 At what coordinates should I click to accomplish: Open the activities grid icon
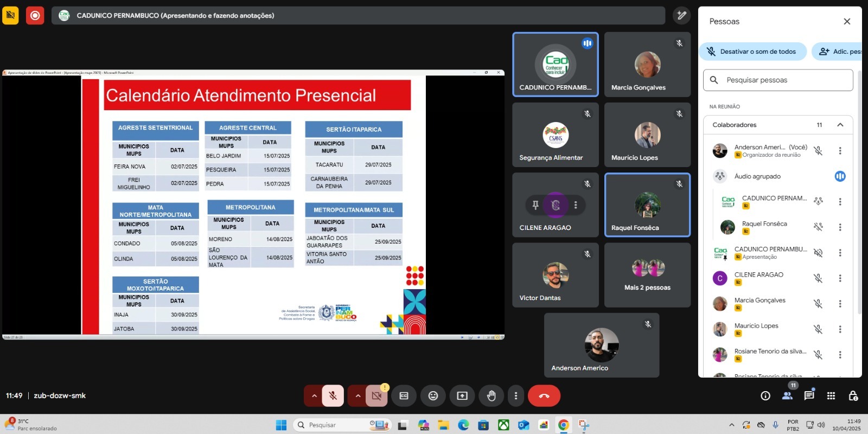coord(831,395)
